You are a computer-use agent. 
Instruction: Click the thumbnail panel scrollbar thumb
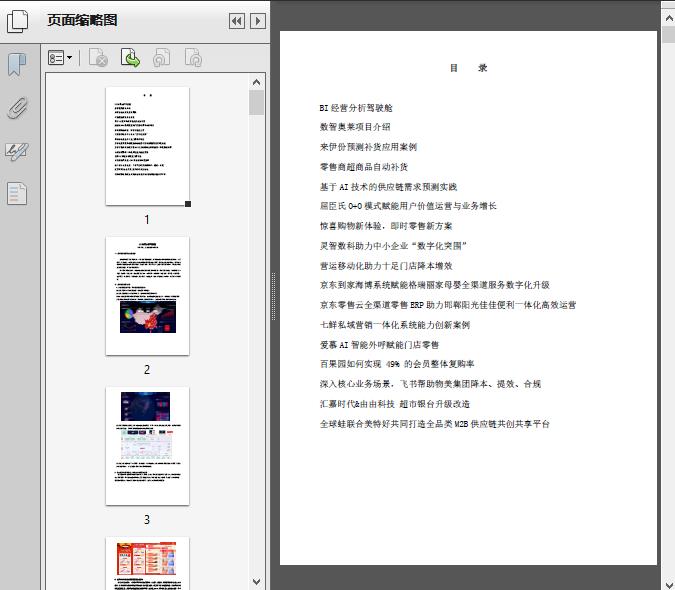point(257,102)
